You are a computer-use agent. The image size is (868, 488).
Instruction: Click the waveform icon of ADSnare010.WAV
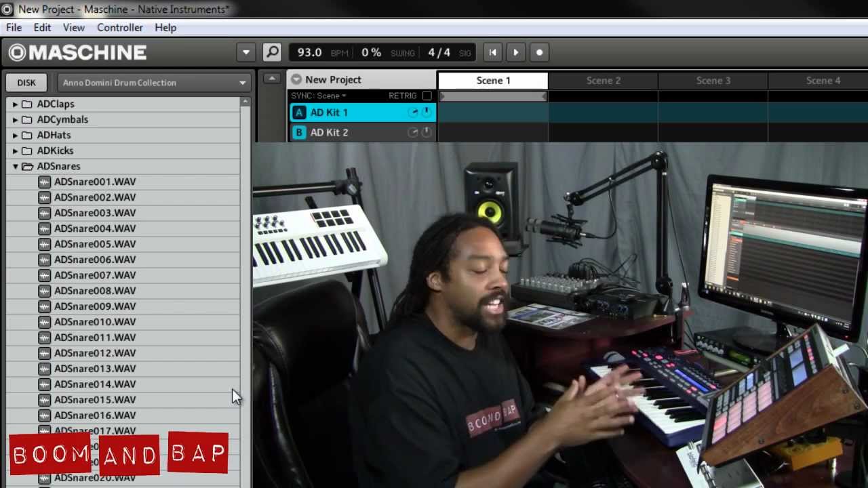[x=45, y=322]
